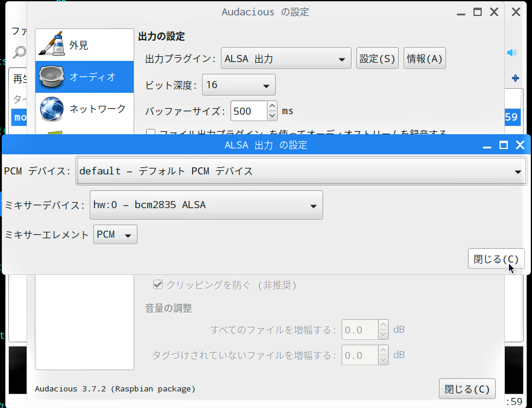Click the 出力の設定 heading

point(161,36)
